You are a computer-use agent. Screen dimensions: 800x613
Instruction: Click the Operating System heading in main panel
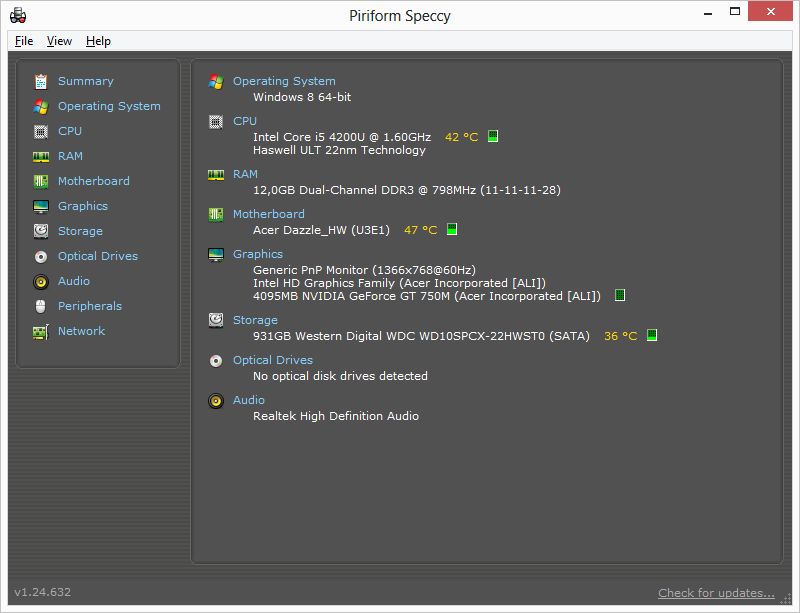284,81
